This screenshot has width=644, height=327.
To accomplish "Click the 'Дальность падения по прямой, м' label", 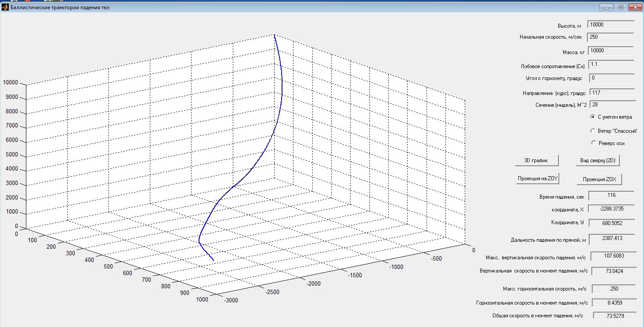I will click(548, 240).
